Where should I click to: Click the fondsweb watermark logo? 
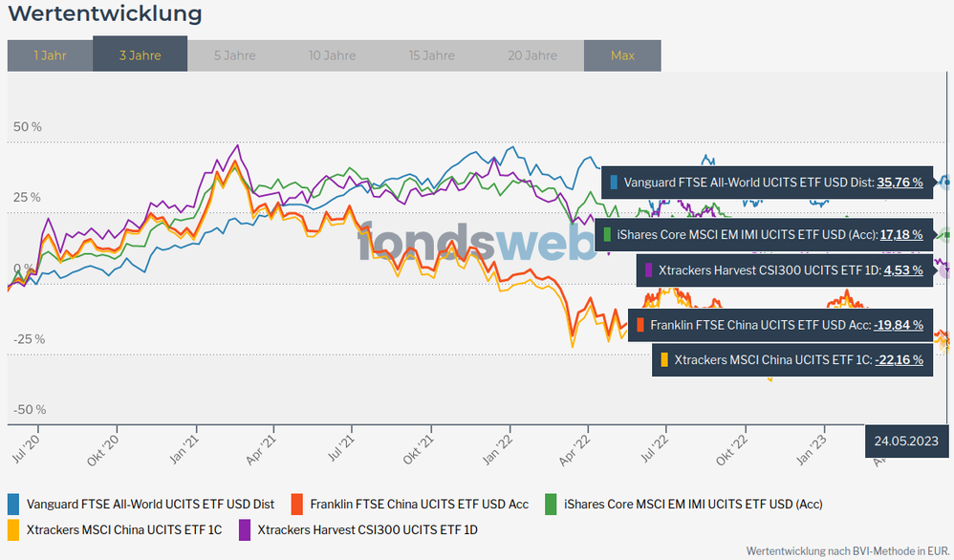click(478, 242)
